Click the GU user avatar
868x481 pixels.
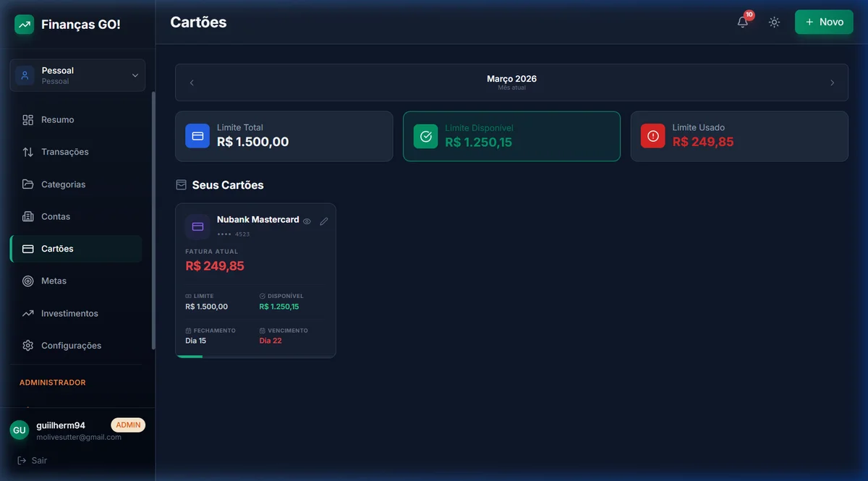tap(20, 430)
